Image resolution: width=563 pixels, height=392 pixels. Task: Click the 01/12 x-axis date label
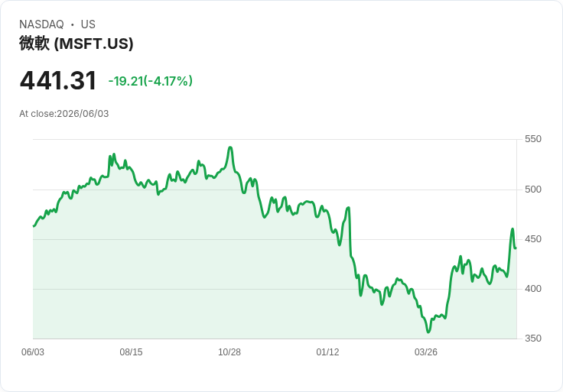tap(327, 352)
